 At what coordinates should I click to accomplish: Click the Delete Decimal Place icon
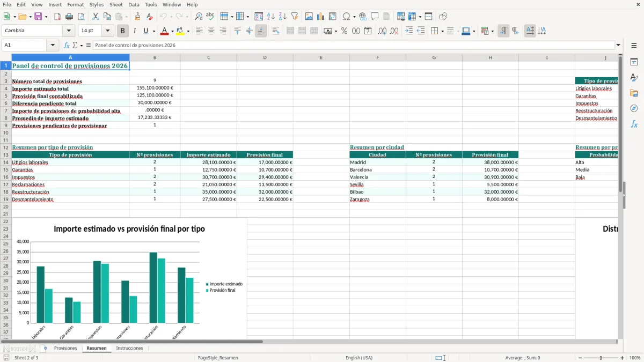coord(394,31)
